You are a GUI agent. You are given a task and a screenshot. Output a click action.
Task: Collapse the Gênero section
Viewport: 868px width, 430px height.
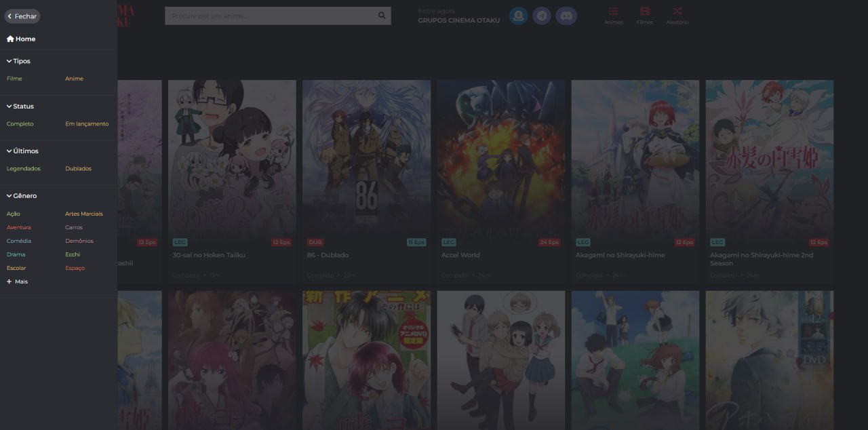[22, 196]
